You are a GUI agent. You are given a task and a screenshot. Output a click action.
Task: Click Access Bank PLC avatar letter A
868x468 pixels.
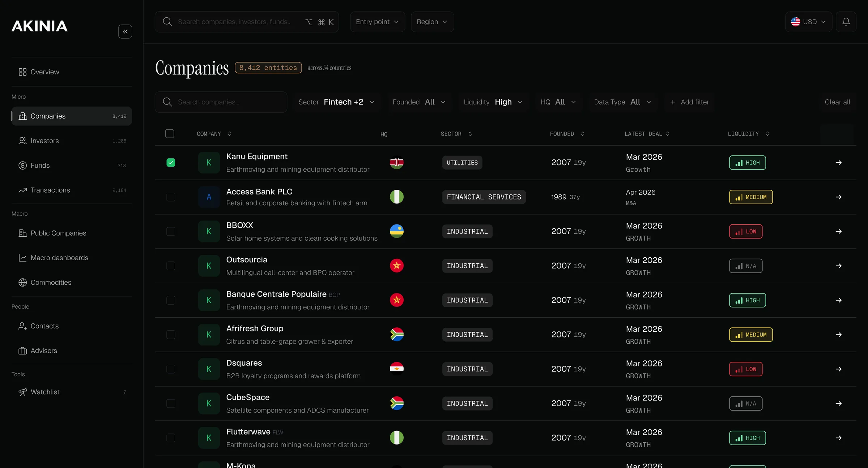(209, 197)
